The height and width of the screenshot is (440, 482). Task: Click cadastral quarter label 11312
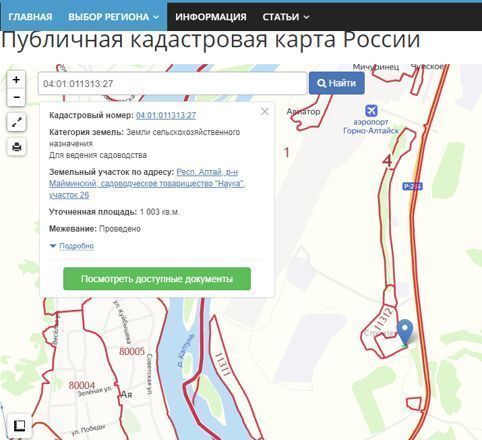385,318
